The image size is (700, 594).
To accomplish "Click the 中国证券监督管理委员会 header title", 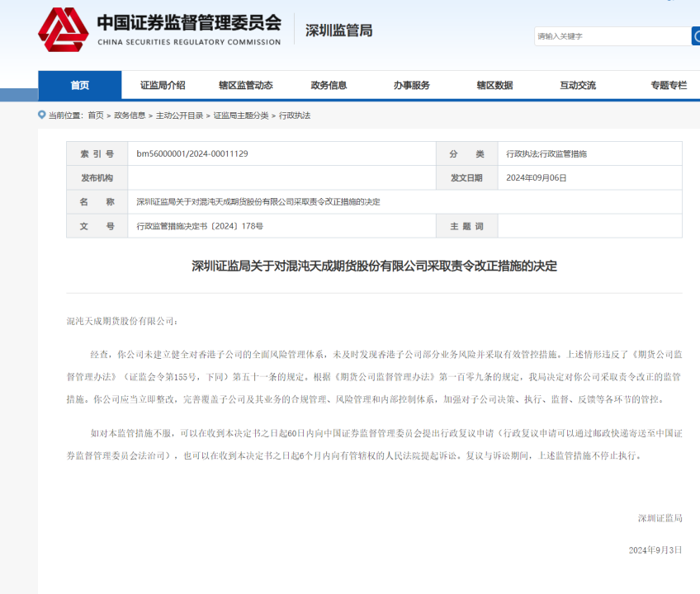I will [x=189, y=23].
